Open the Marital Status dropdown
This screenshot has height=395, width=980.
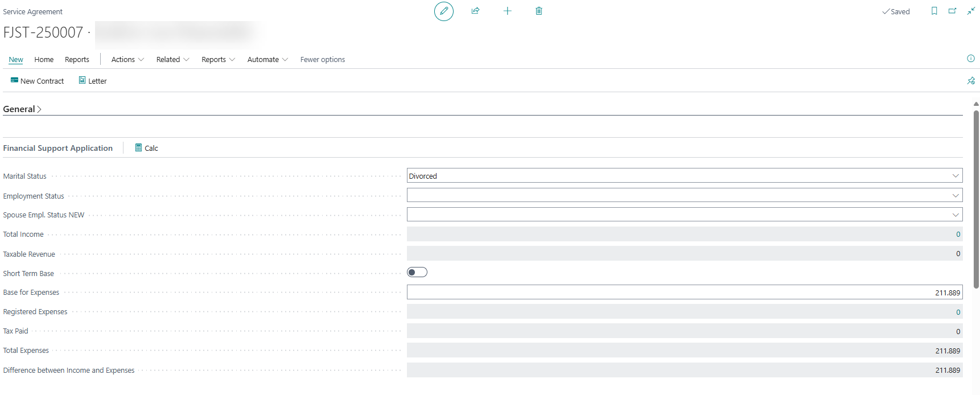pos(685,176)
